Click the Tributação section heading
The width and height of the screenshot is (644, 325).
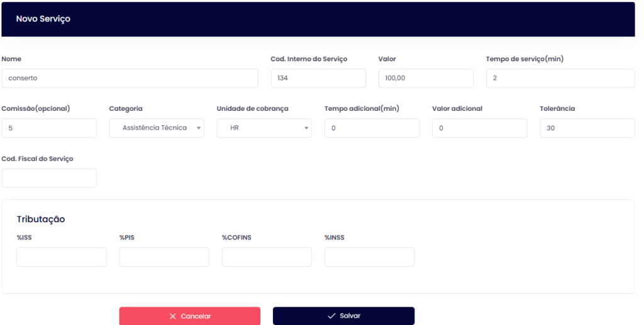point(41,219)
